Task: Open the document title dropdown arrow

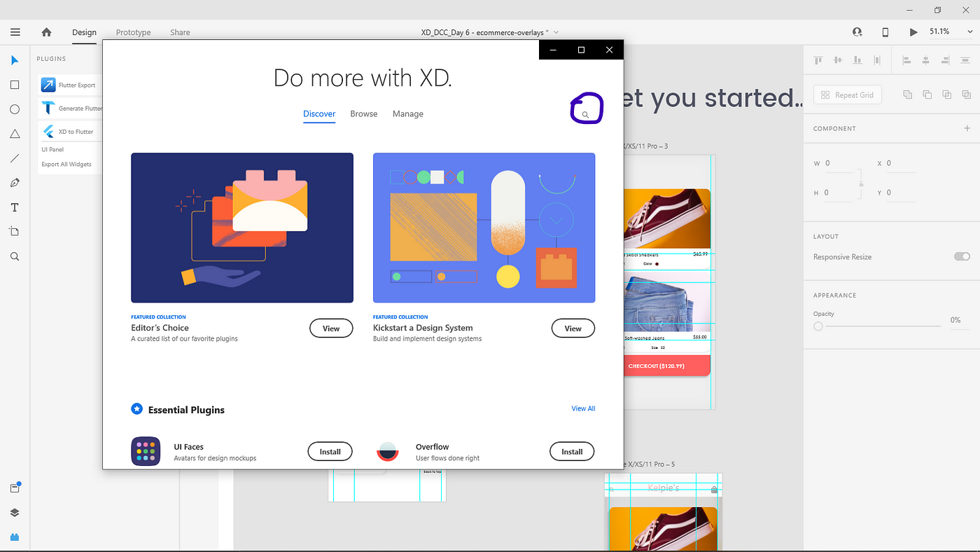Action: (556, 32)
